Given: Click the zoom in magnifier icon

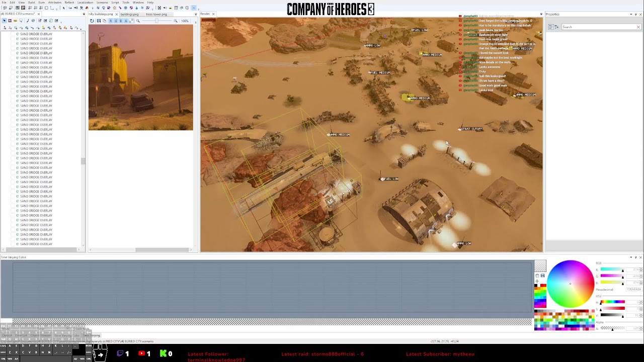Looking at the screenshot, I should tap(176, 21).
